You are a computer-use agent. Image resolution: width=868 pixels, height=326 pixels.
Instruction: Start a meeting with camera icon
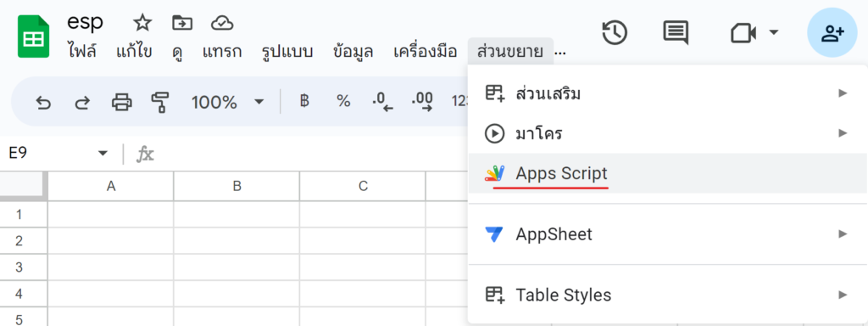click(743, 33)
